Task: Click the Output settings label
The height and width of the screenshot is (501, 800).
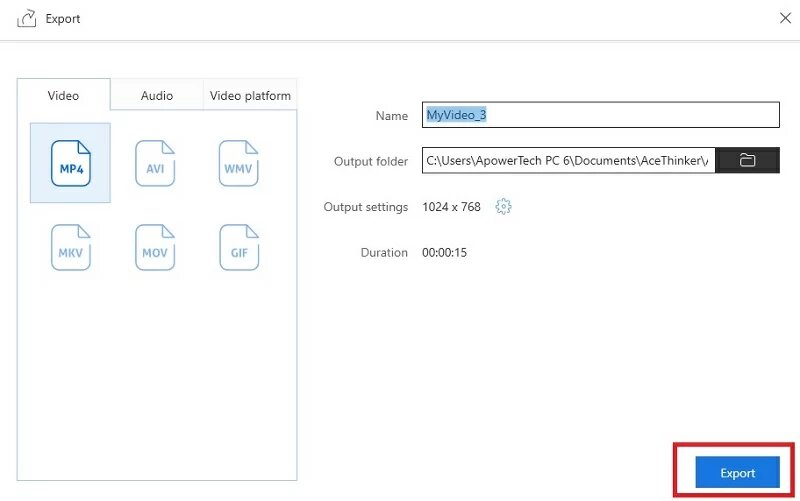Action: (366, 207)
